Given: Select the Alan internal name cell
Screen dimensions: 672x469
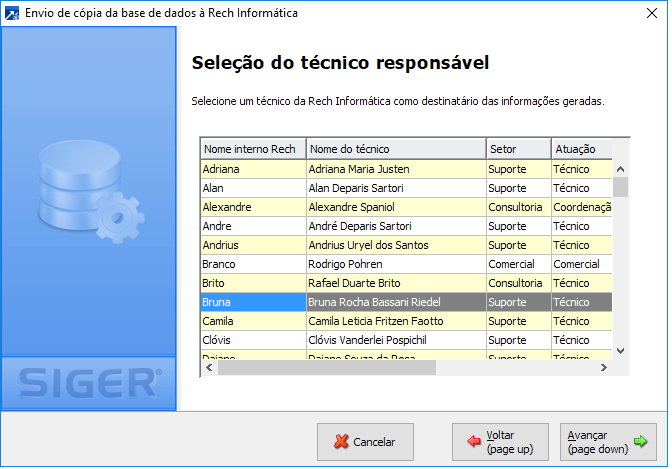Looking at the screenshot, I should point(253,188).
